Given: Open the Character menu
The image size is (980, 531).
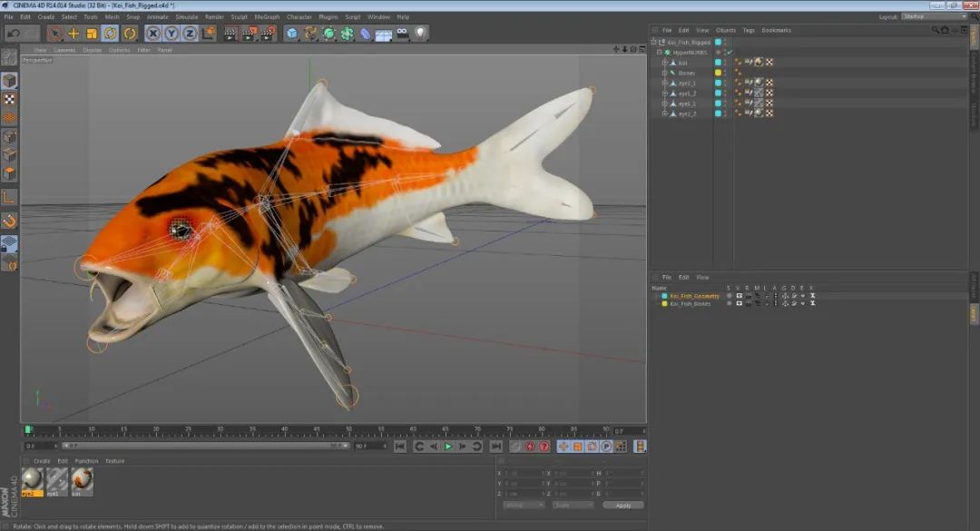Looking at the screenshot, I should coord(299,17).
